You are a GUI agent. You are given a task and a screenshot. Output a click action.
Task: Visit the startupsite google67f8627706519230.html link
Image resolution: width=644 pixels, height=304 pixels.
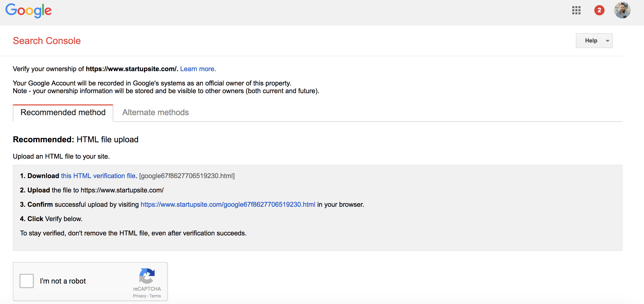[x=228, y=204]
